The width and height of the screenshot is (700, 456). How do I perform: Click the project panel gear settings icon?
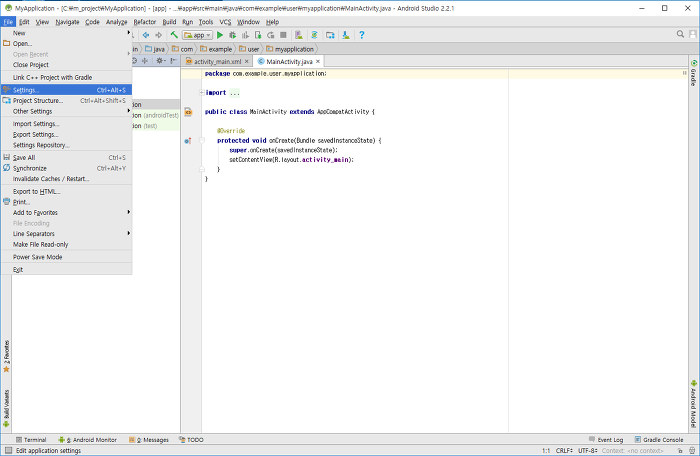161,61
